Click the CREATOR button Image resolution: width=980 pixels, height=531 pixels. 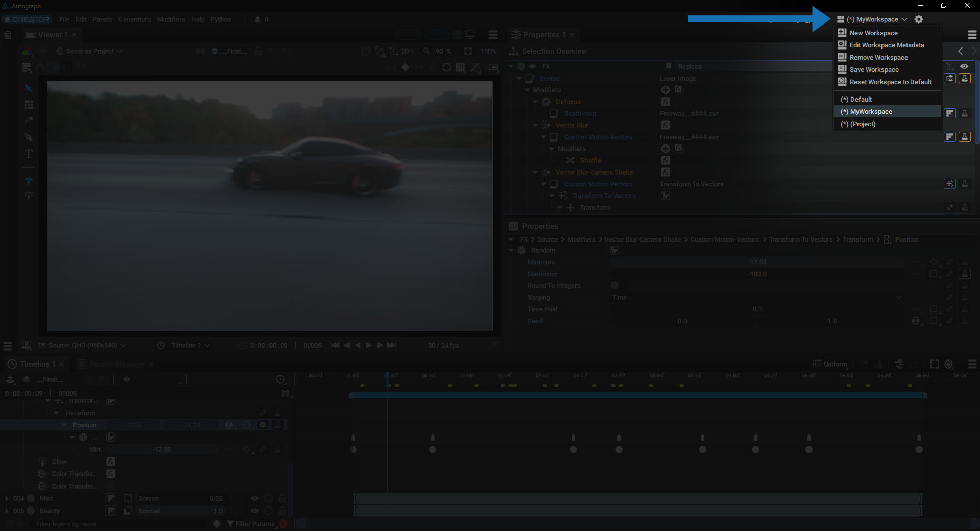[27, 19]
